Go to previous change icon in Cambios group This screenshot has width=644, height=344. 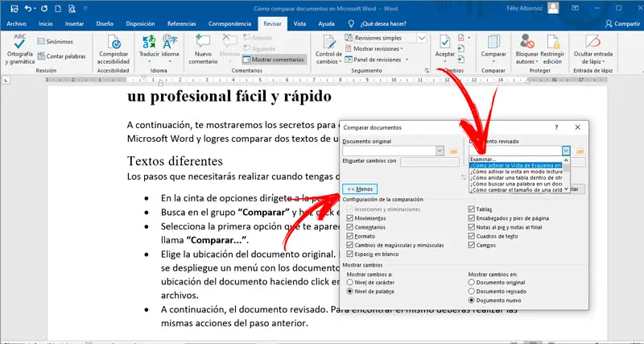[x=461, y=48]
